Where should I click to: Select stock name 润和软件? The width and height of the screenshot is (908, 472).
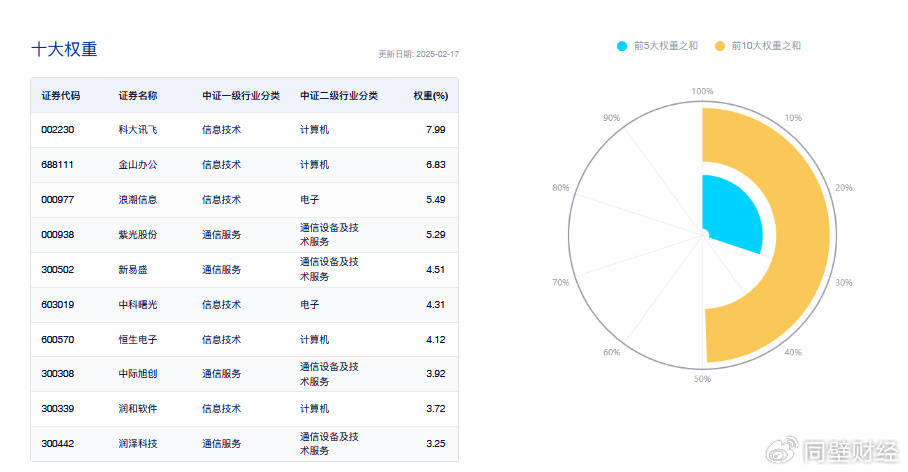click(138, 408)
